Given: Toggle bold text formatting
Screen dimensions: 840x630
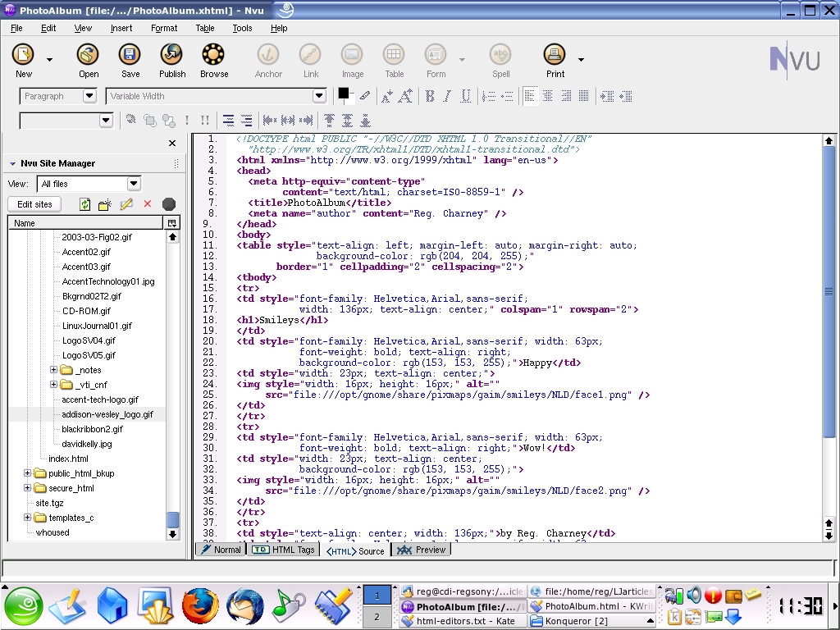Looking at the screenshot, I should (x=430, y=97).
